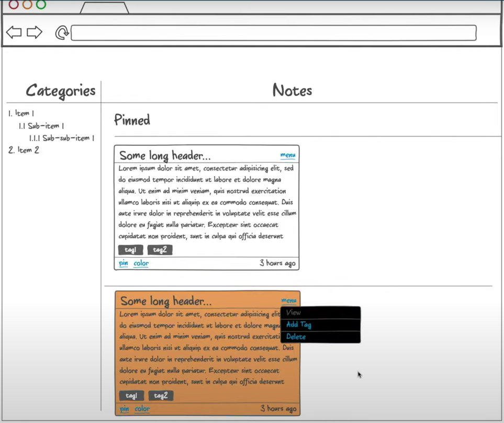Image resolution: width=504 pixels, height=423 pixels.
Task: Focus the browser address bar
Action: (x=274, y=33)
